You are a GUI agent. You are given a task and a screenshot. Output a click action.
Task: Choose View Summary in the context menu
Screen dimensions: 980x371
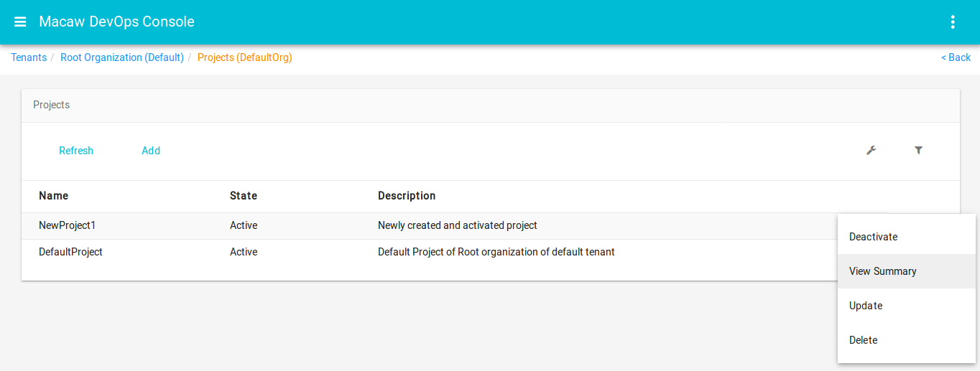[882, 271]
